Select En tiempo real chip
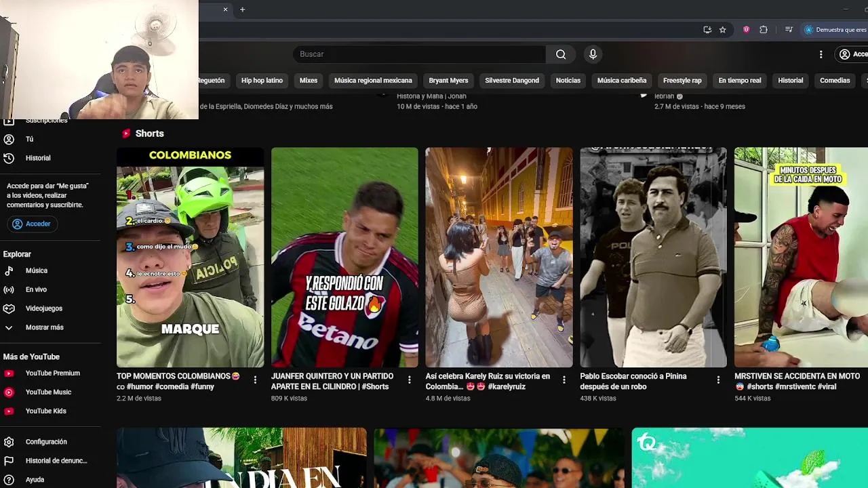Image resolution: width=868 pixels, height=488 pixels. click(x=740, y=80)
